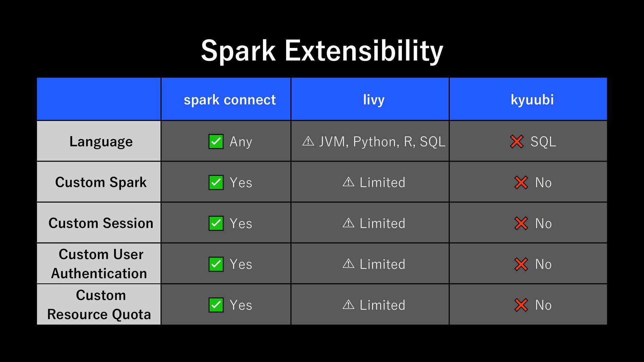The image size is (644, 362).
Task: Click the warning triangle beside JVM, Python, R, SQL
Action: 308,141
